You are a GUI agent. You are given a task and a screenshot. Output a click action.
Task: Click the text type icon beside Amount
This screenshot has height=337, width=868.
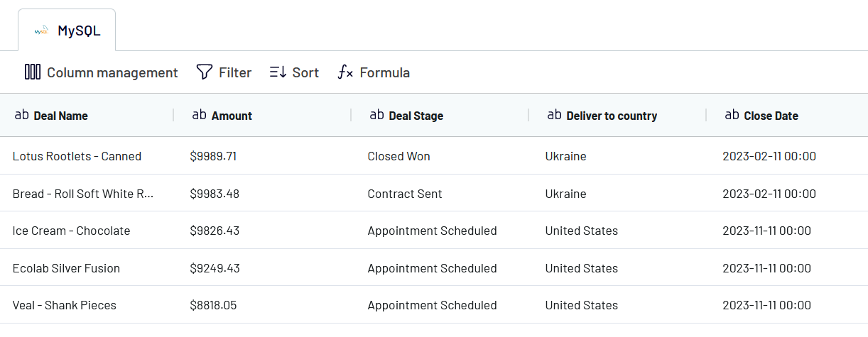(x=200, y=115)
